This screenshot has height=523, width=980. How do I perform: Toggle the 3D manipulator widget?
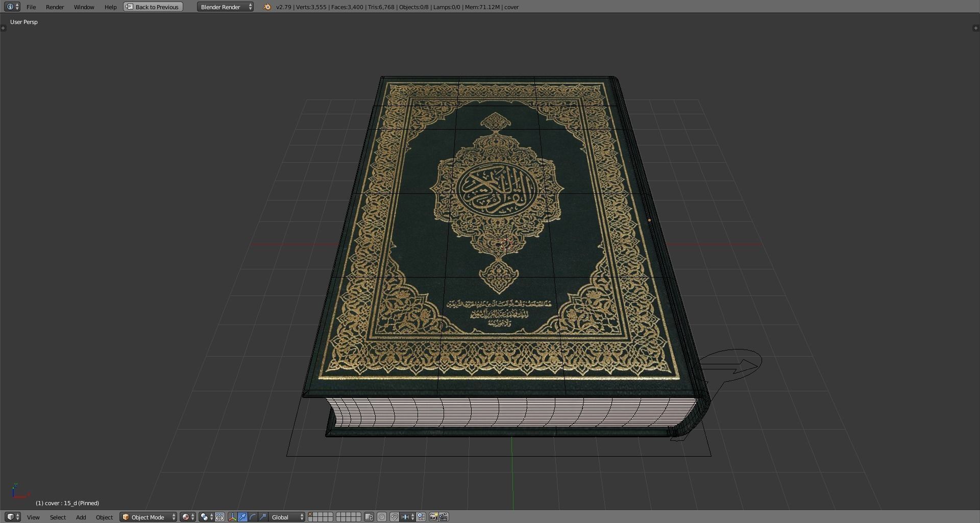point(233,517)
